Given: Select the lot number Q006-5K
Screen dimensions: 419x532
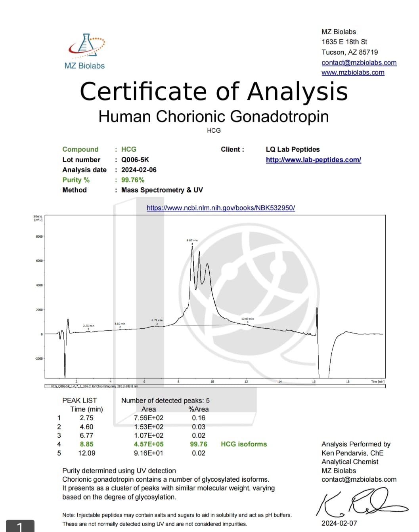Looking at the screenshot, I should 135,160.
